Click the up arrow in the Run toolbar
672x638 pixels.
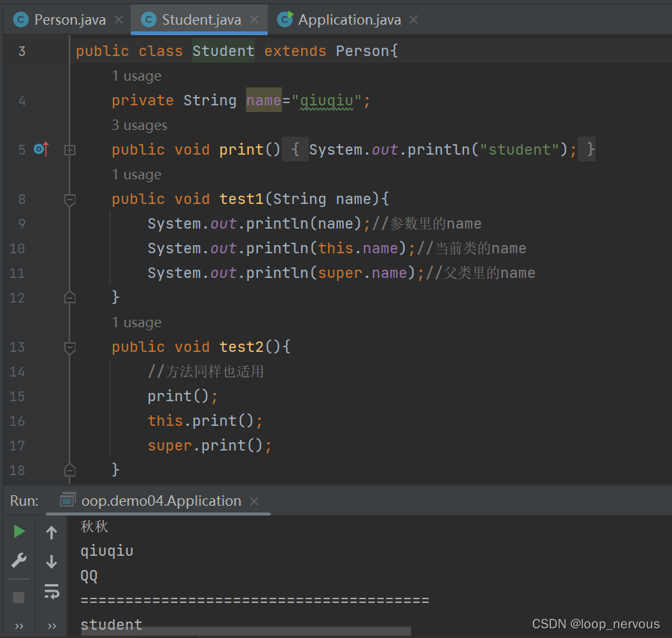click(52, 532)
